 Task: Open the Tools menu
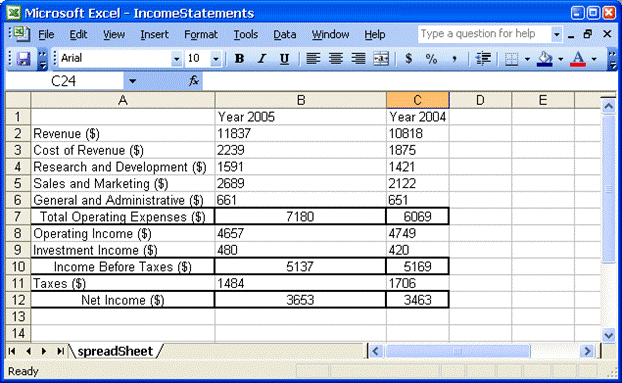(246, 34)
